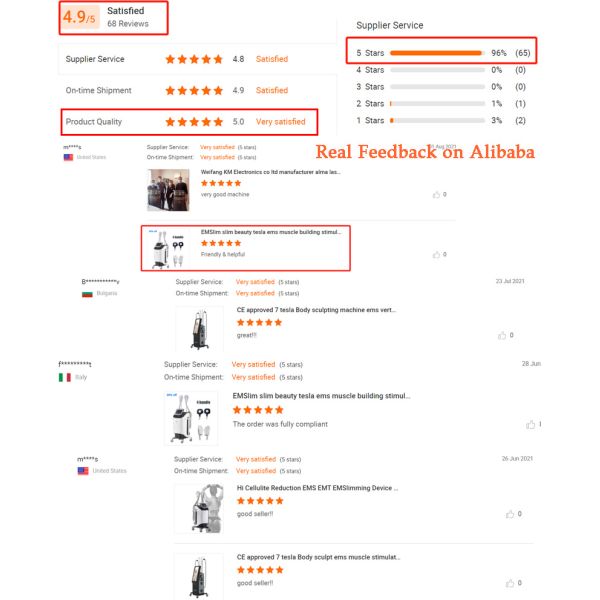The width and height of the screenshot is (600, 600).
Task: Open product thumbnail beside 'great!!!' review
Action: click(193, 329)
